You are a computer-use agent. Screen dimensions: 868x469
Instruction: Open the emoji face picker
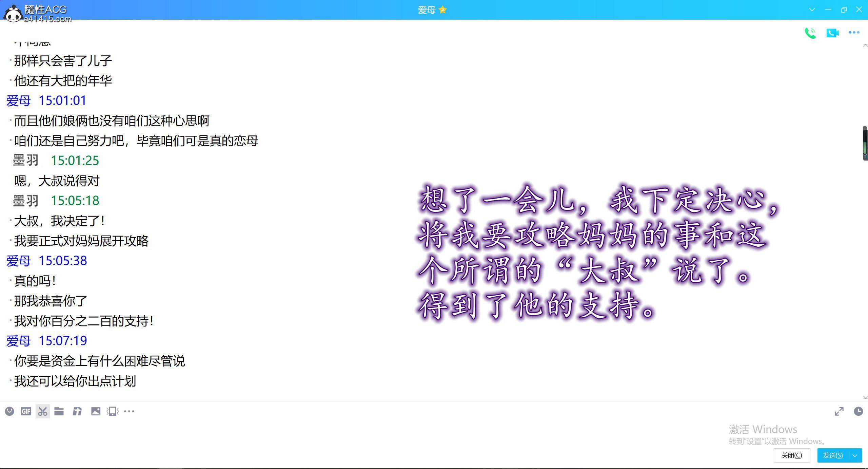coord(9,411)
